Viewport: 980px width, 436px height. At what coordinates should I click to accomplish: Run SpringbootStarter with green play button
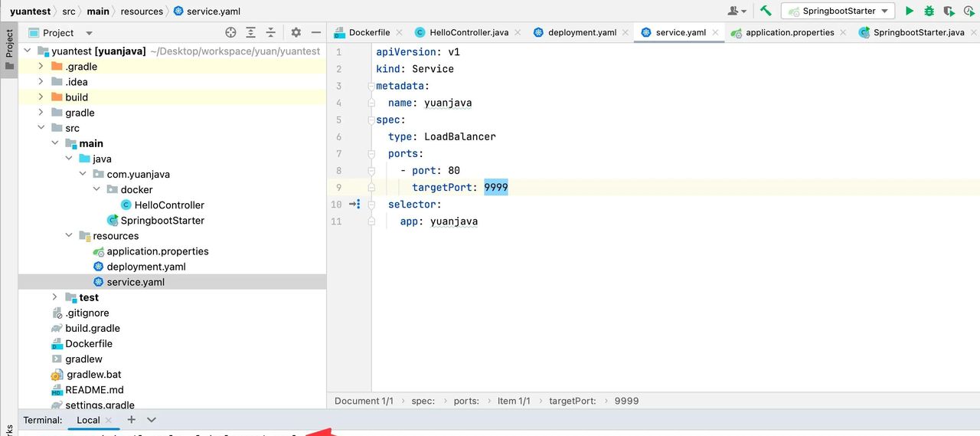pyautogui.click(x=910, y=11)
